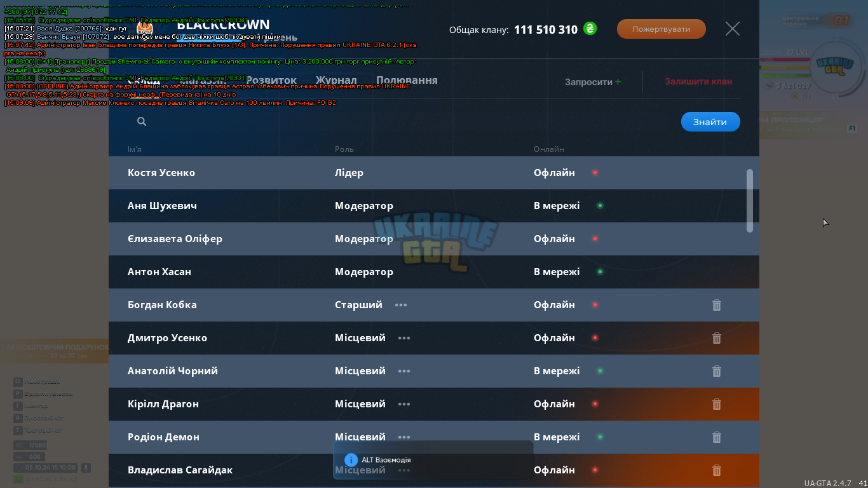Image resolution: width=868 pixels, height=488 pixels.
Task: Click the red Залишити клан link
Action: 698,81
